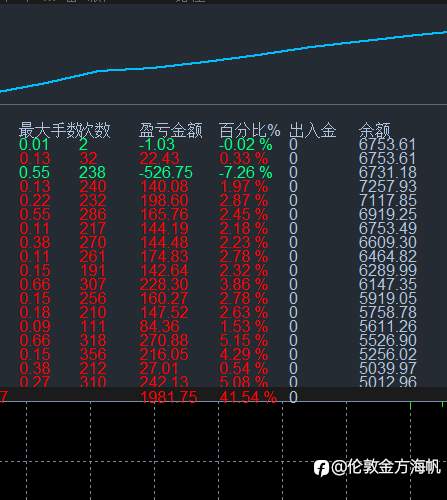447x500 pixels.
Task: Click profit amount 228.30
Action: pos(164,285)
